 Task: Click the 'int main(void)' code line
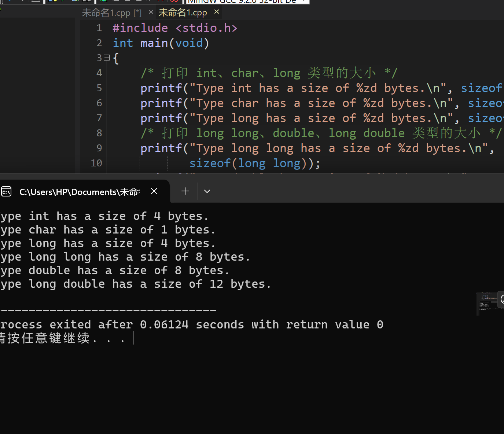pos(161,43)
